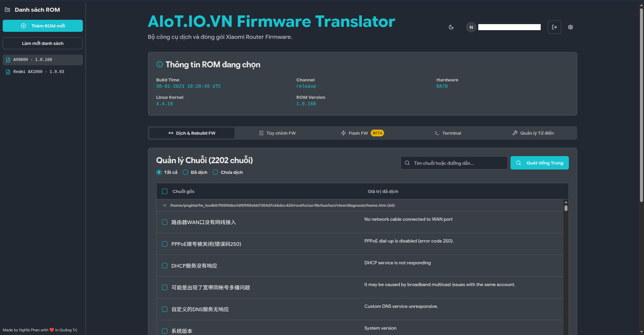Check the select-all box in Chuỗi gốc header
The width and height of the screenshot is (644, 335).
165,191
